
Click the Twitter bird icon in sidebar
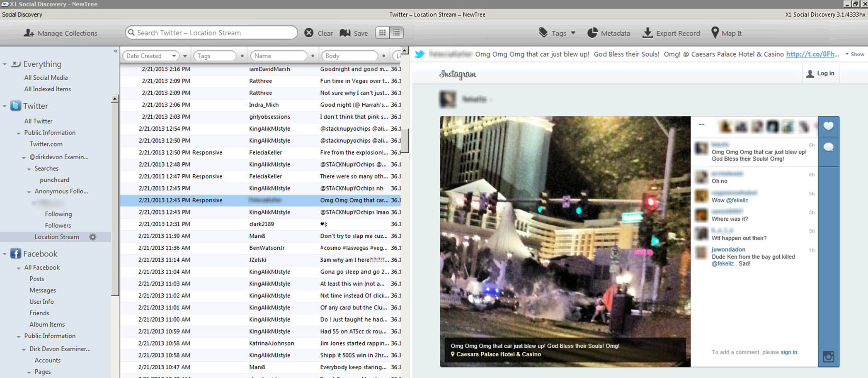coord(15,106)
